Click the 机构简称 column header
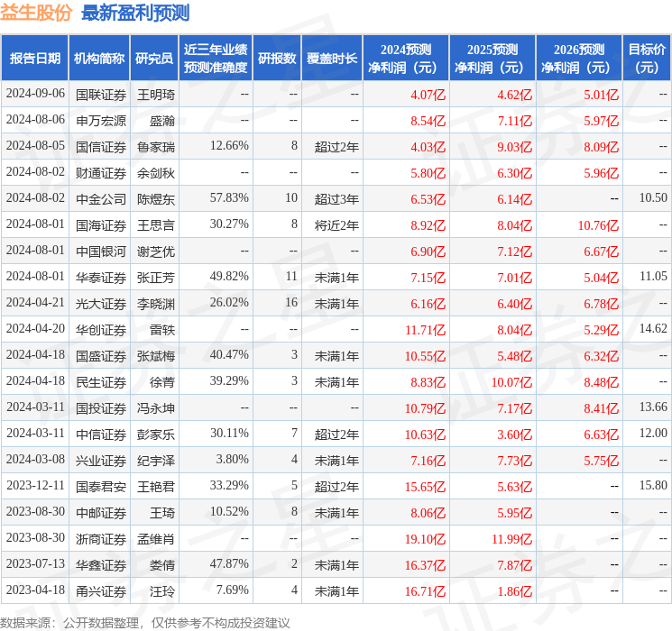 99,58
